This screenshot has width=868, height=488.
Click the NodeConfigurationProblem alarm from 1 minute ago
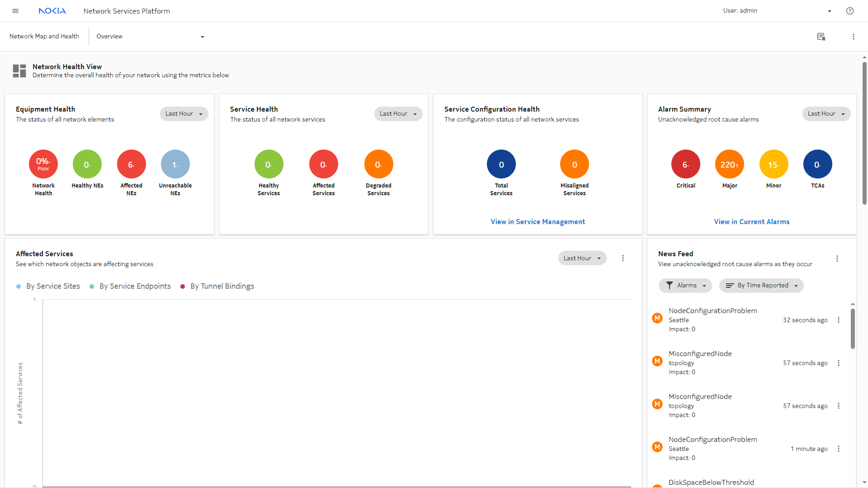tap(748, 449)
